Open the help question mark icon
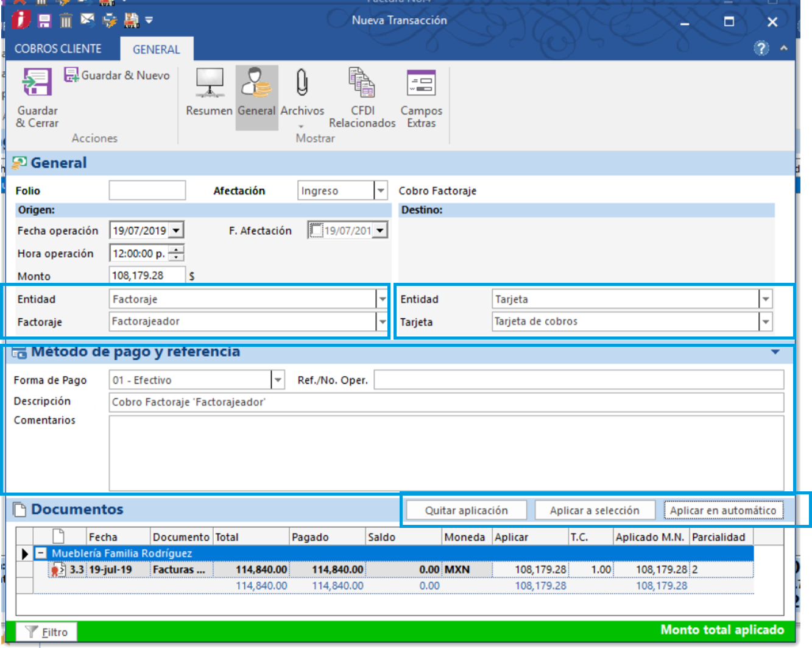Image resolution: width=812 pixels, height=648 pixels. (x=761, y=48)
